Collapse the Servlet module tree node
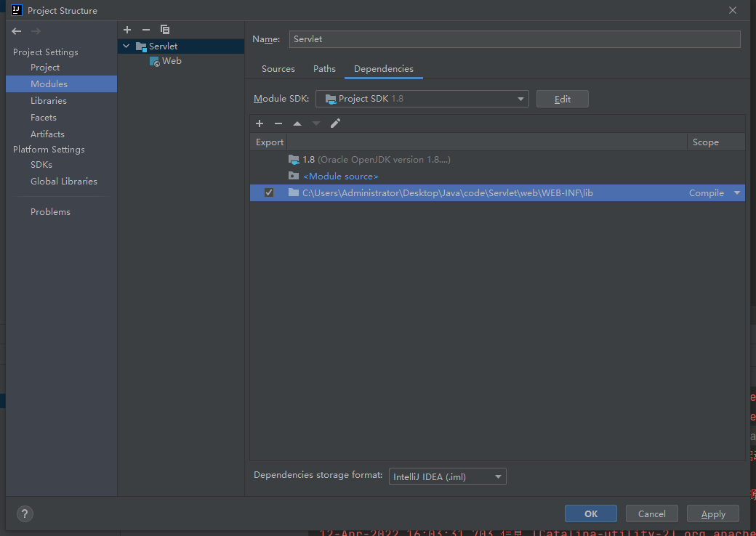The image size is (756, 536). click(x=126, y=46)
